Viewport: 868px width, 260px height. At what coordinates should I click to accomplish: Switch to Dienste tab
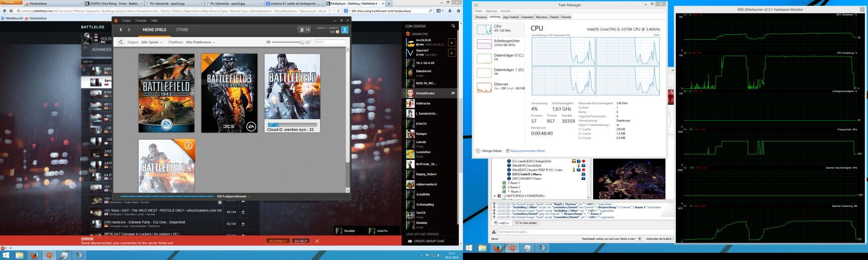point(566,17)
